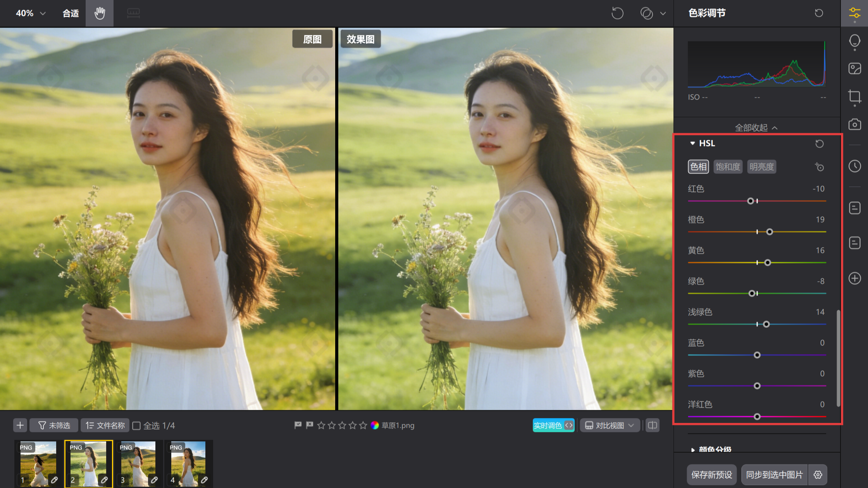Image resolution: width=868 pixels, height=488 pixels.
Task: Click the HSL reset icon
Action: (x=819, y=144)
